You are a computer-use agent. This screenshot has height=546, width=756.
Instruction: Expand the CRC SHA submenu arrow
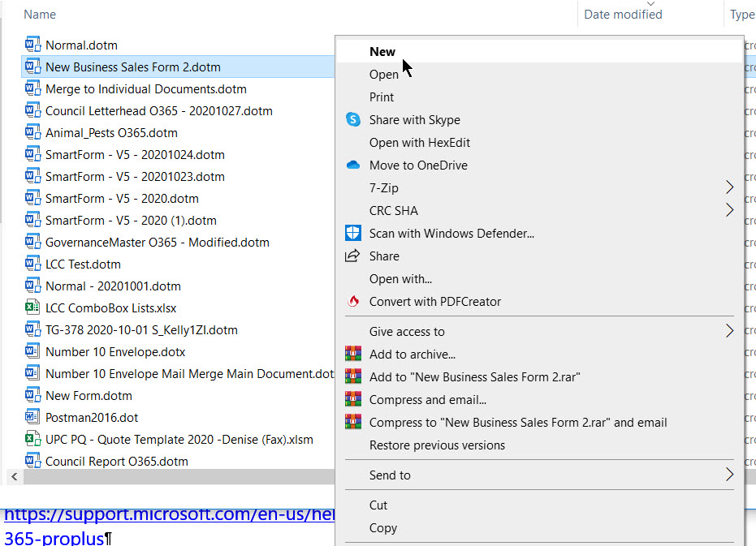click(x=729, y=209)
